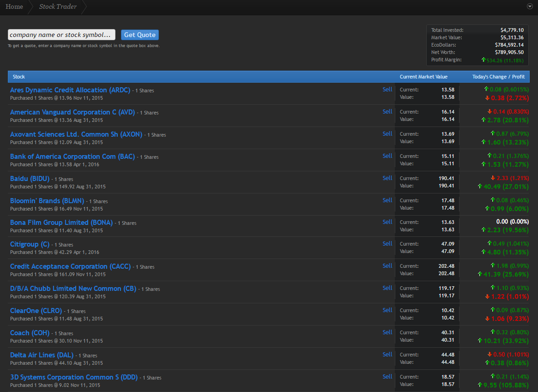Open Stock Trader breadcrumb
This screenshot has width=538, height=392.
point(58,6)
